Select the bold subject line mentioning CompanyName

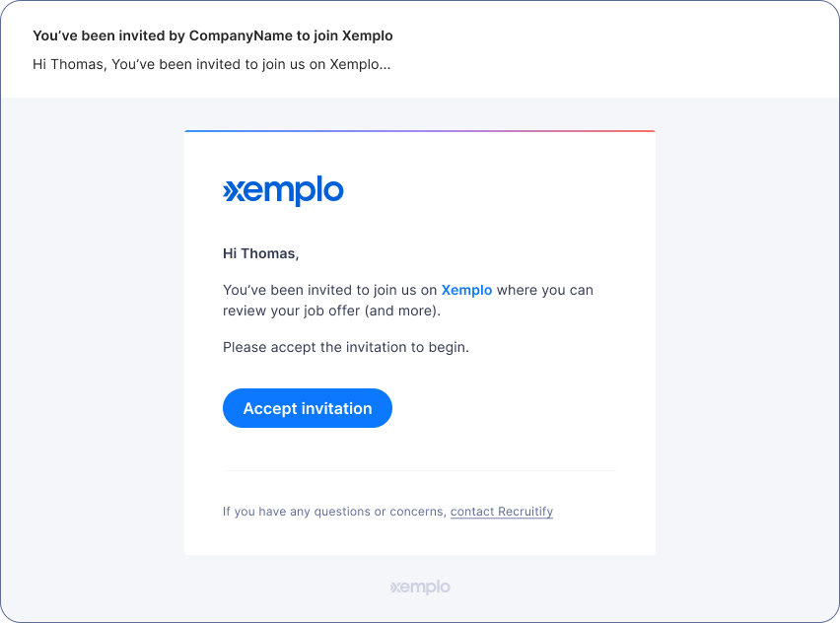coord(214,35)
